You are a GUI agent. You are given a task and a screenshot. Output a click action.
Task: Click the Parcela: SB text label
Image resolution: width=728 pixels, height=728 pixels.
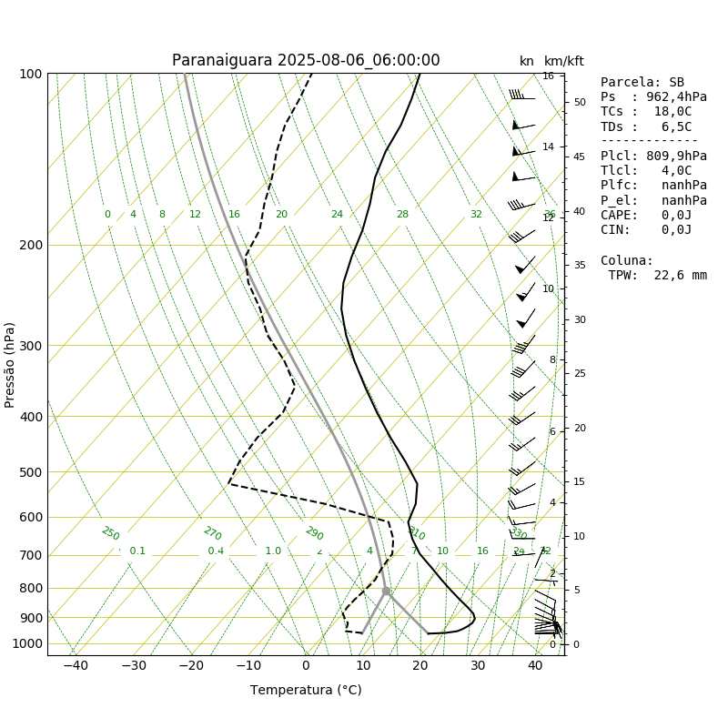[642, 82]
